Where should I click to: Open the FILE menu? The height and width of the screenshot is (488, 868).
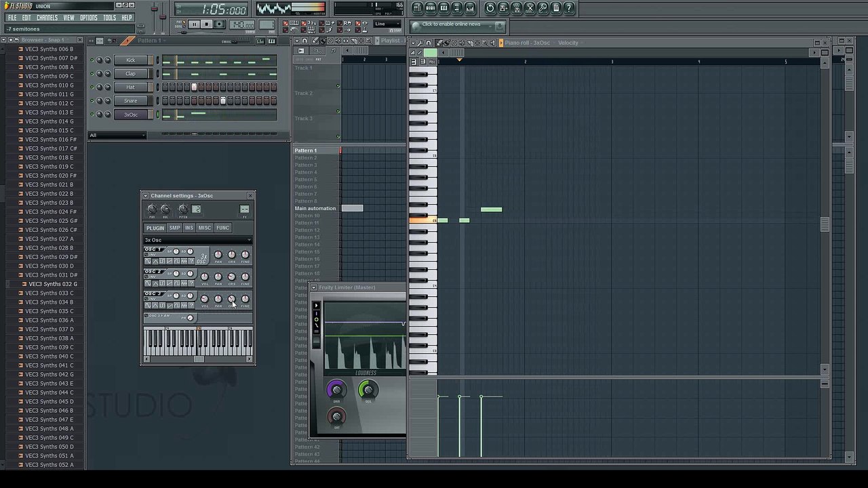click(12, 18)
